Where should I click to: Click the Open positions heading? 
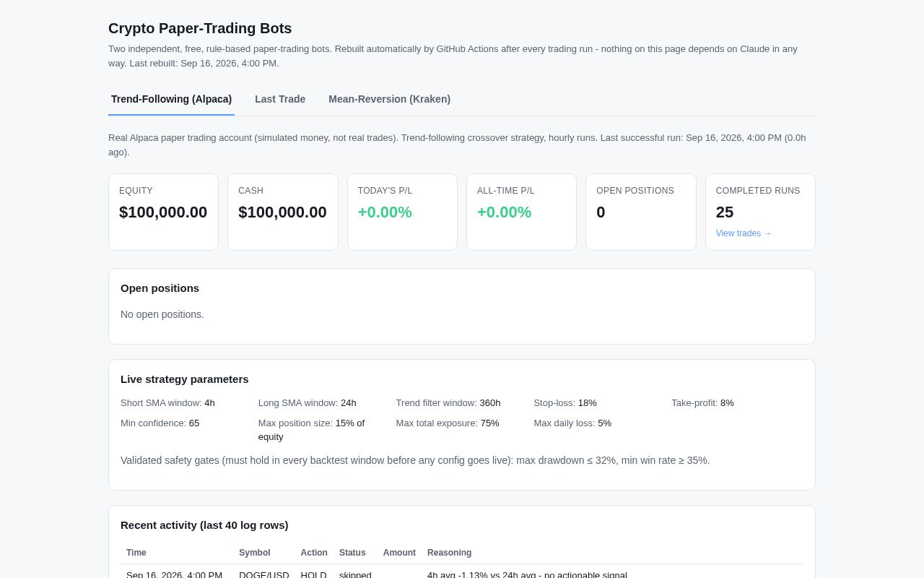(x=160, y=288)
